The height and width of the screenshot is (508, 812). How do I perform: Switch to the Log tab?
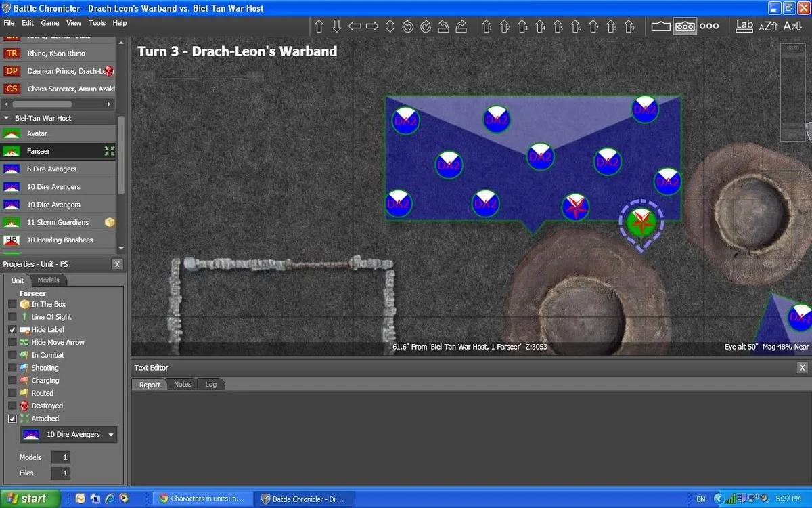click(211, 384)
